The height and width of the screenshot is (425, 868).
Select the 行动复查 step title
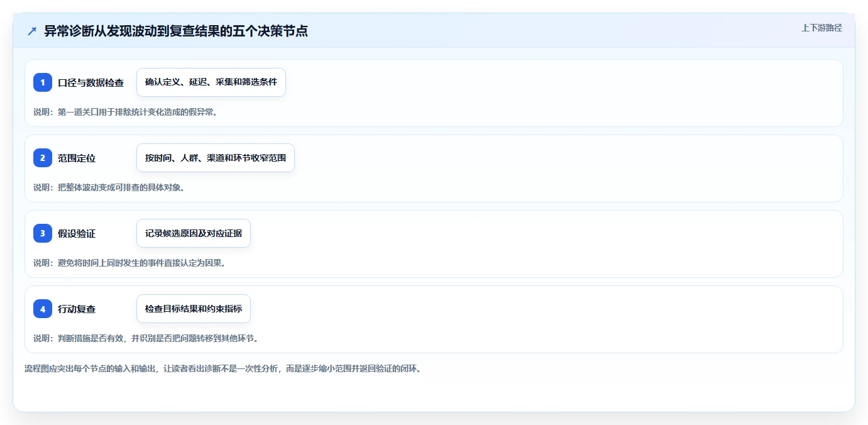point(77,309)
